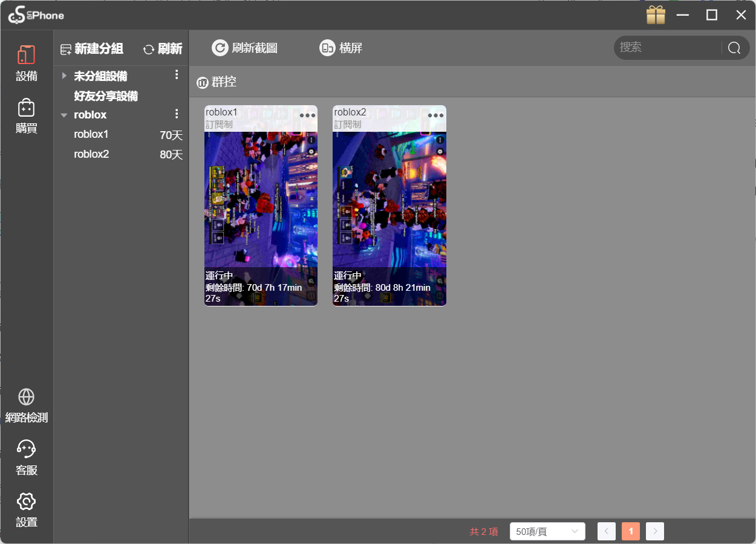Go to the next page arrow
Screen dimensions: 756x544
tap(655, 531)
